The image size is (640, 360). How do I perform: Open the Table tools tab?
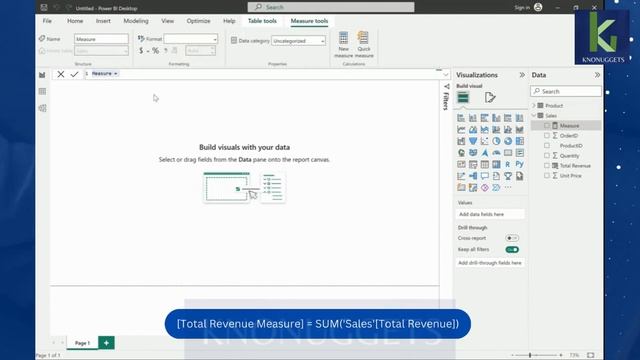[262, 21]
